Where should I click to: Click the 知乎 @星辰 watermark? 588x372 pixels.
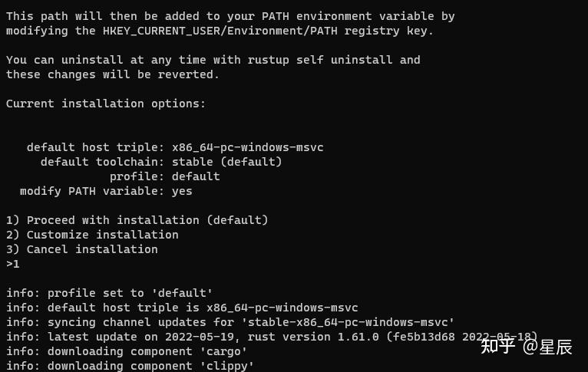pyautogui.click(x=526, y=347)
